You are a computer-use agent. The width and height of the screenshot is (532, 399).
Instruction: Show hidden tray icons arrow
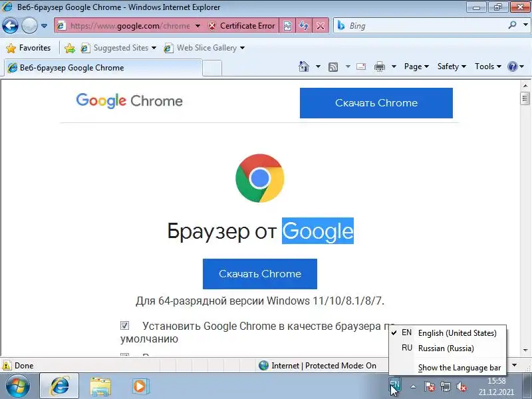413,386
